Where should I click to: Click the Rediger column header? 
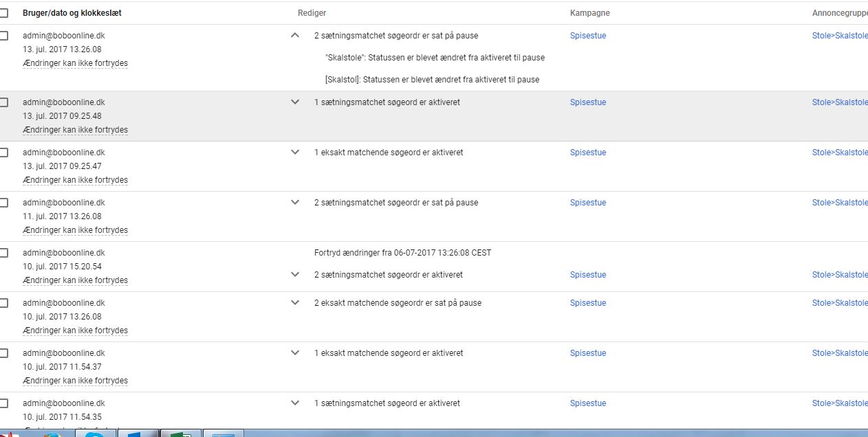point(312,13)
